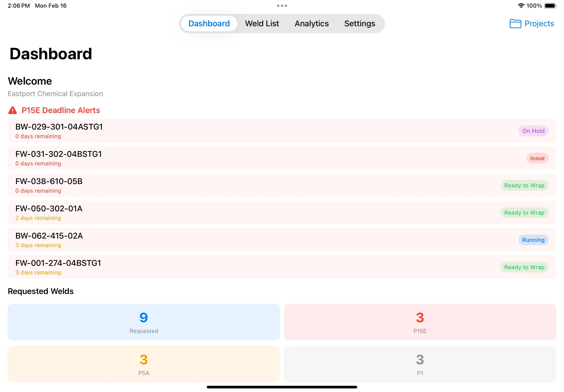Tap the three-dot multitasking indicator

click(282, 5)
